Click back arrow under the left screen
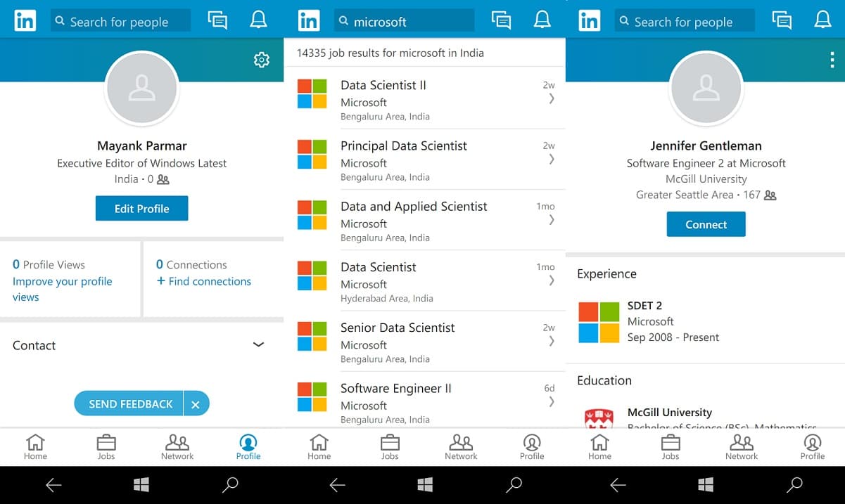Screen dimensions: 845x504 pos(54,484)
